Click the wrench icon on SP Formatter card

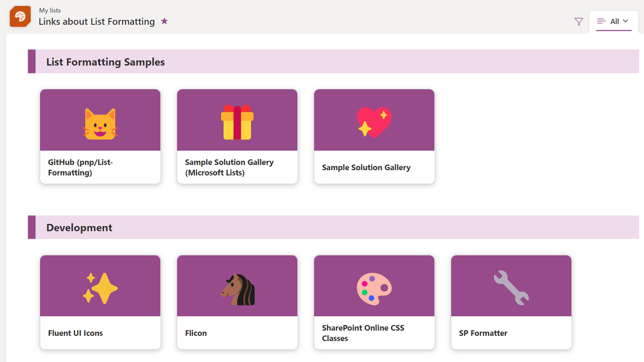click(511, 288)
